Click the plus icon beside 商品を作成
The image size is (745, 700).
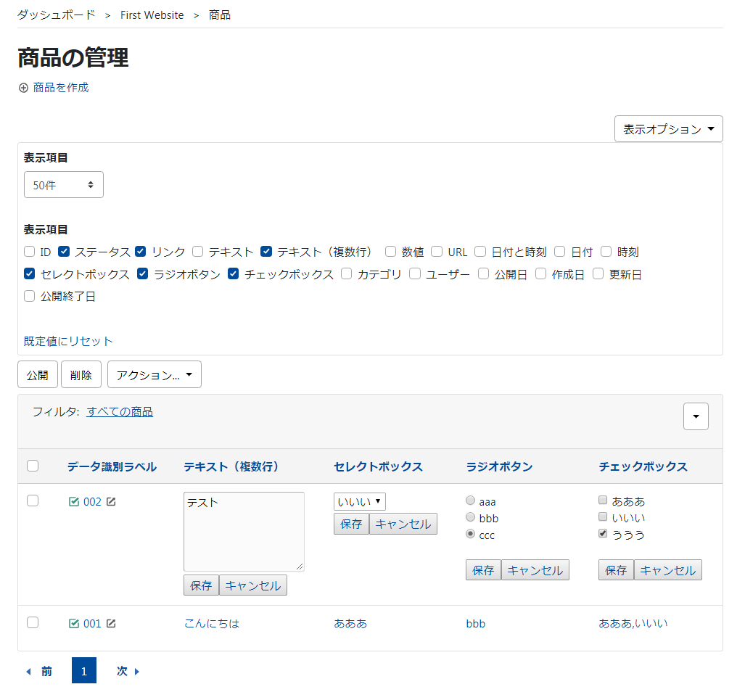click(x=23, y=88)
